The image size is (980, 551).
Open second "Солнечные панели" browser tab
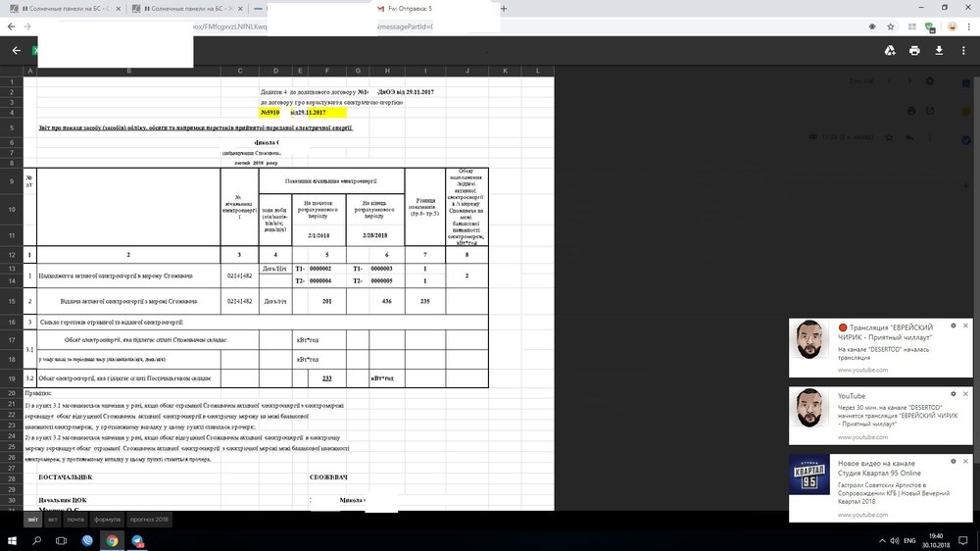(x=191, y=8)
